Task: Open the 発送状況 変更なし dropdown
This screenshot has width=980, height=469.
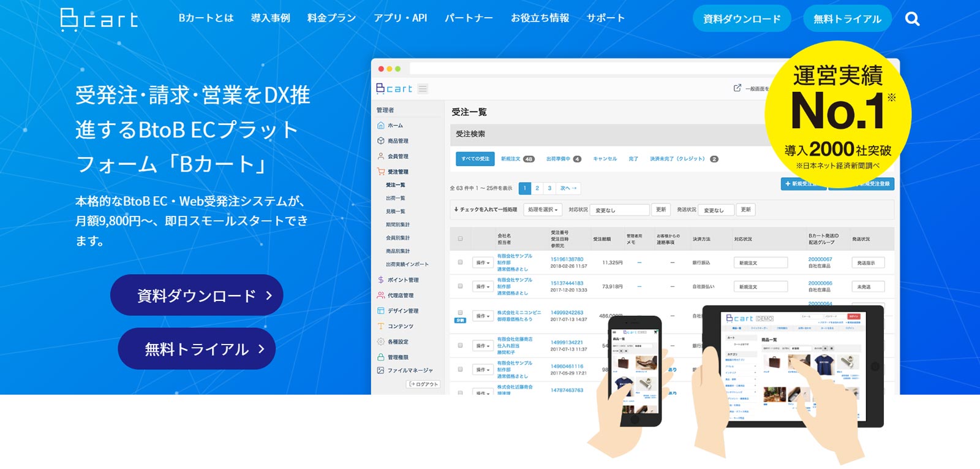Action: pos(716,210)
